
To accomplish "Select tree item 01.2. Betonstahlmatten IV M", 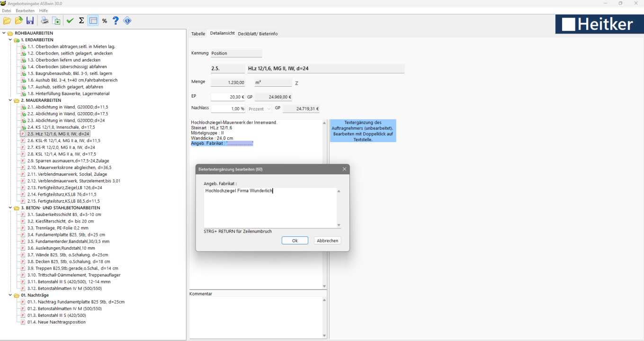I will [64, 308].
